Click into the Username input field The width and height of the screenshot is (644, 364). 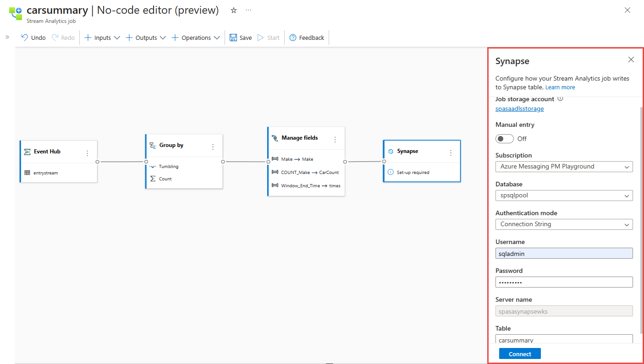564,253
